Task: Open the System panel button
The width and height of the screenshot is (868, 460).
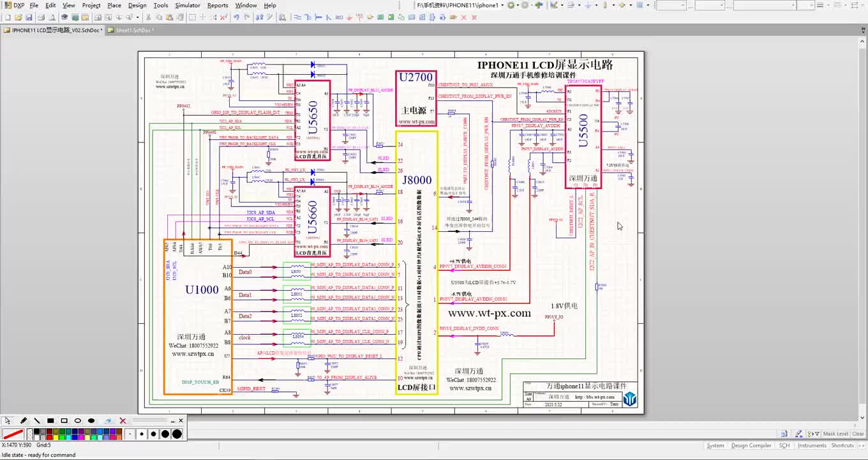Action: (715, 445)
